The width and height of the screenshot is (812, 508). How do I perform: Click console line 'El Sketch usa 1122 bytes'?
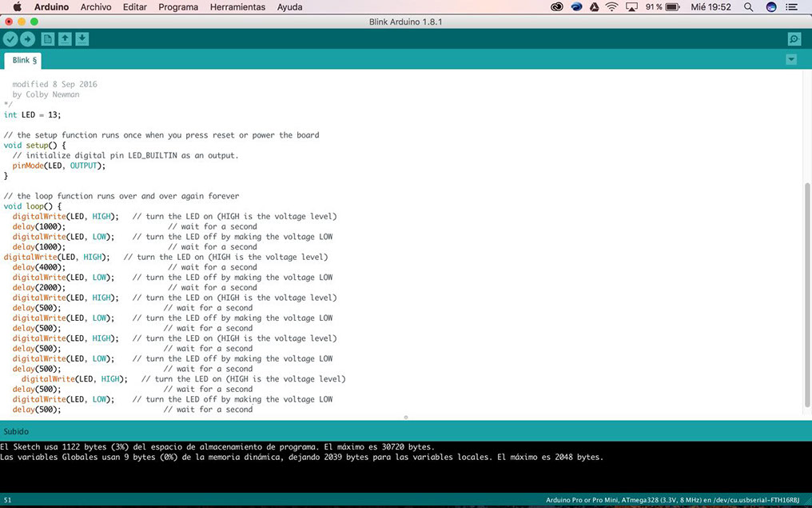click(x=217, y=447)
